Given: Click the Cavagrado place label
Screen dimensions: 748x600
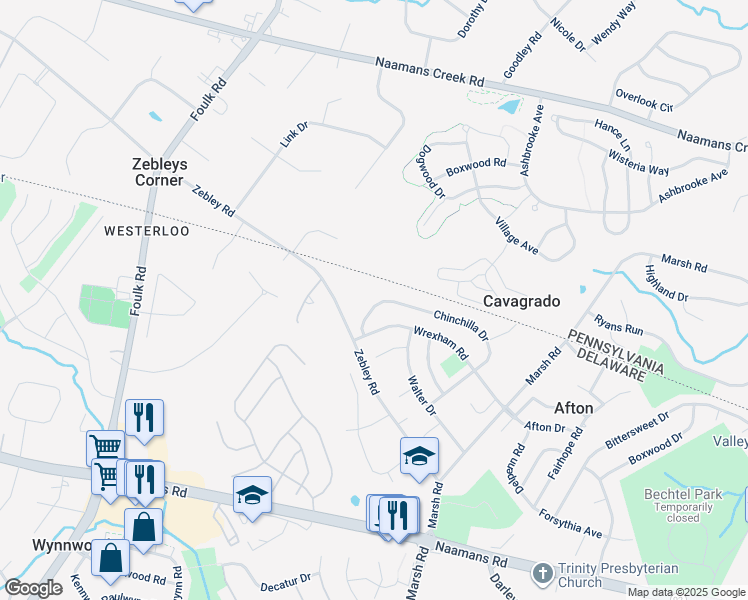Looking at the screenshot, I should (x=521, y=301).
